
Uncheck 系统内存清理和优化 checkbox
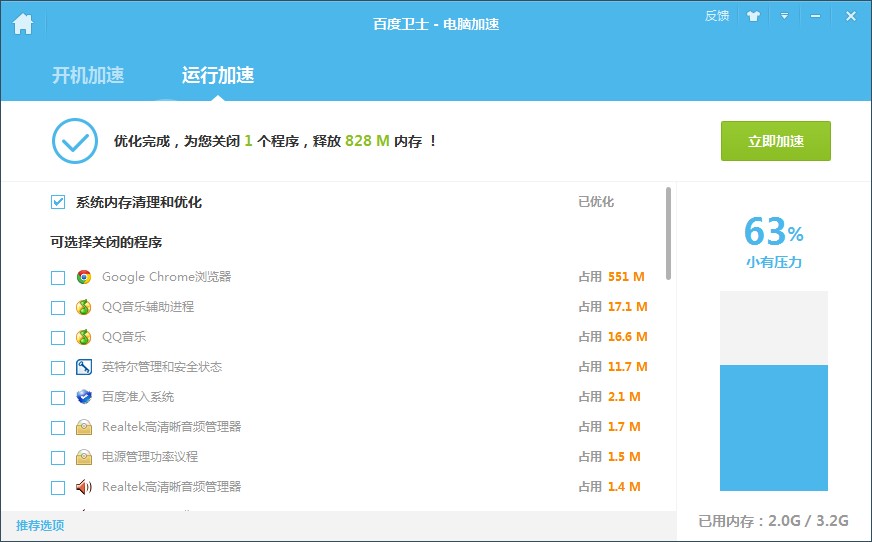58,202
